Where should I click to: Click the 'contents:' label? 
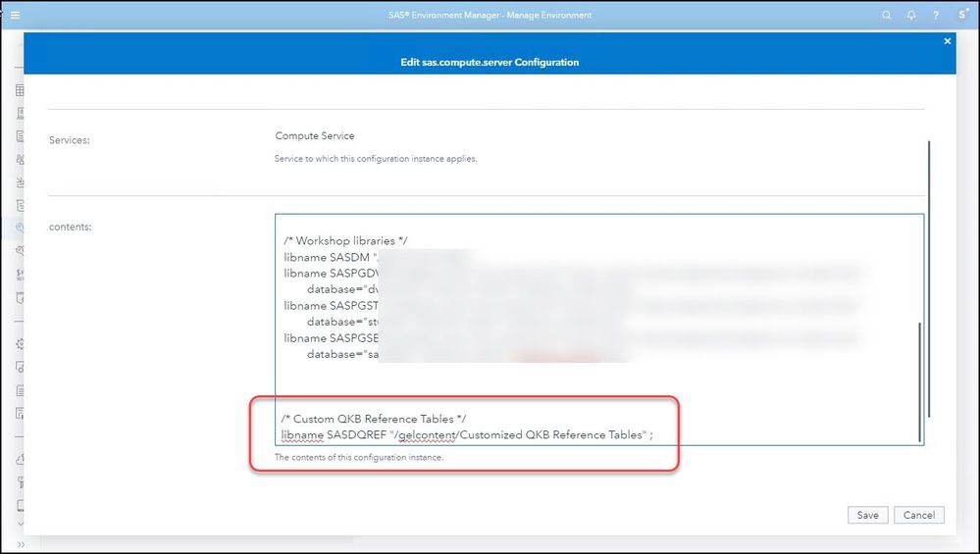[x=70, y=227]
